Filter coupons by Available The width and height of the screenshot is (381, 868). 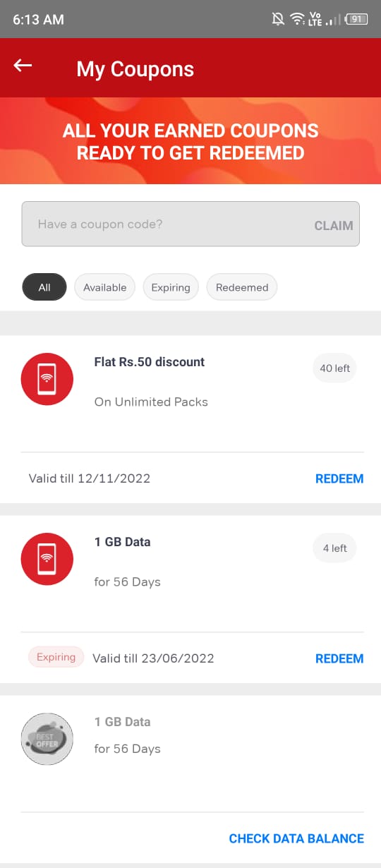coord(104,287)
